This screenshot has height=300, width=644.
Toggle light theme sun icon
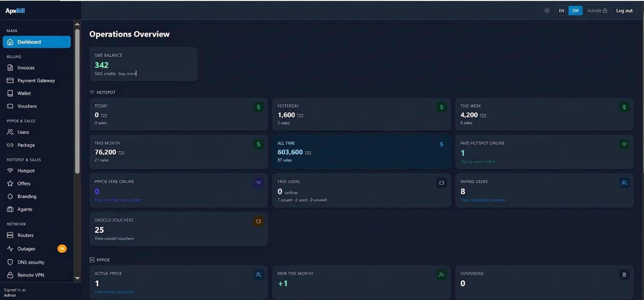tap(547, 11)
